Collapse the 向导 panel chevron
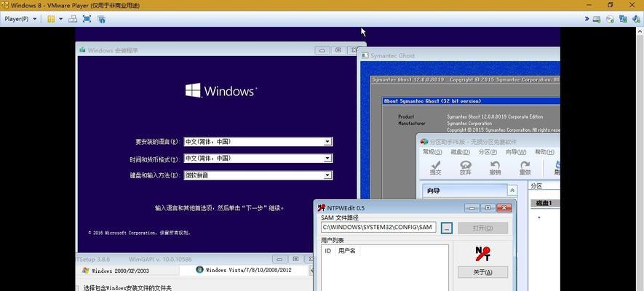The image size is (644, 291). coord(512,191)
